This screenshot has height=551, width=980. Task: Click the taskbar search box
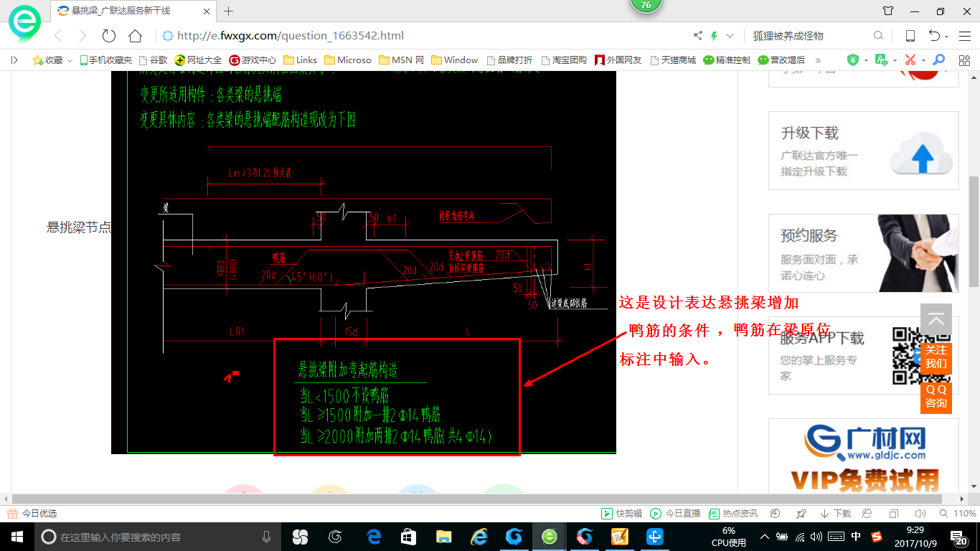pyautogui.click(x=156, y=537)
